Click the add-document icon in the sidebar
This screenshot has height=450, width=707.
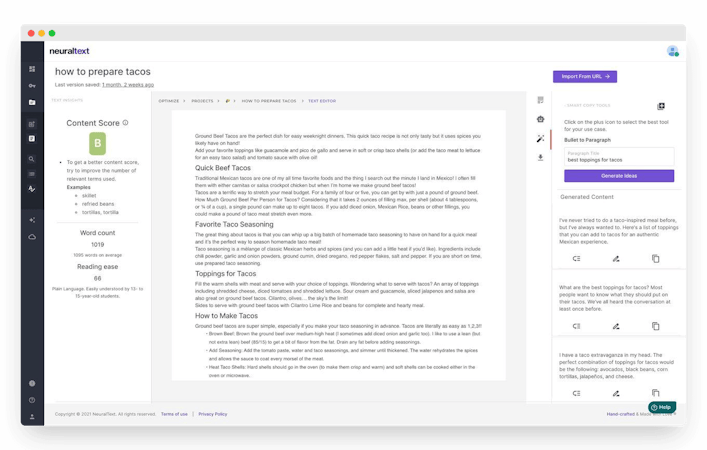(x=32, y=124)
